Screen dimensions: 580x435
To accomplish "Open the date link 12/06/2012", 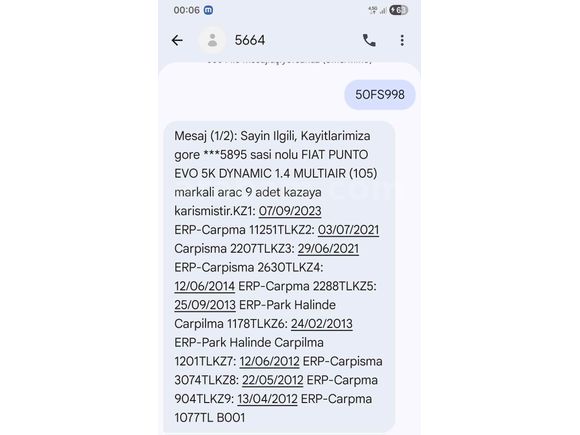I will (x=269, y=361).
